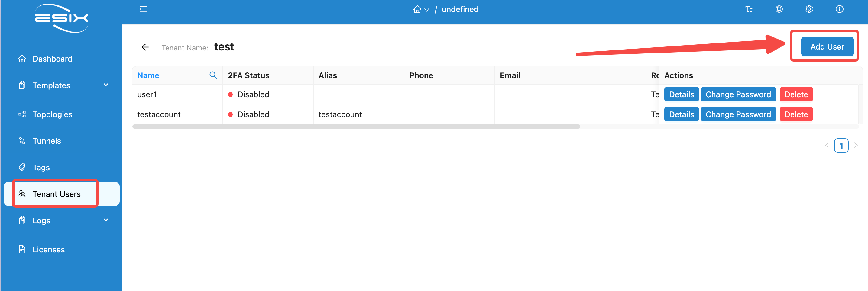This screenshot has height=291, width=868.
Task: Delete the user1 account
Action: [796, 94]
